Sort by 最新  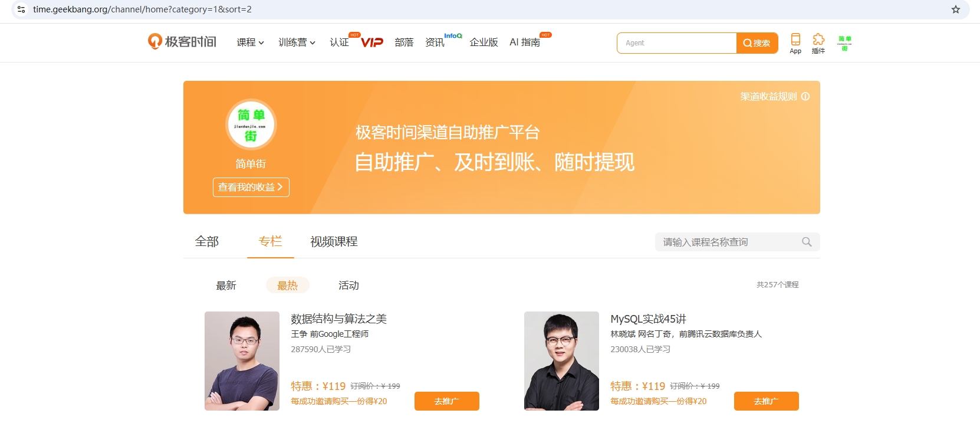226,286
